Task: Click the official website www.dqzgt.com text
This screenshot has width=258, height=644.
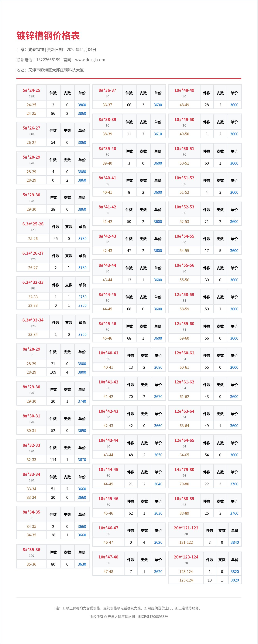Action: 90,60
